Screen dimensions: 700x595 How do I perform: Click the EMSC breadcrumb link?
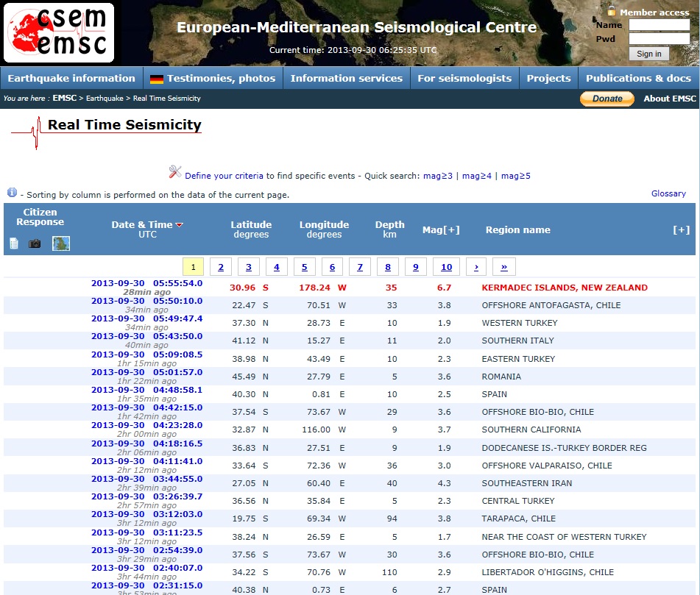[x=64, y=98]
